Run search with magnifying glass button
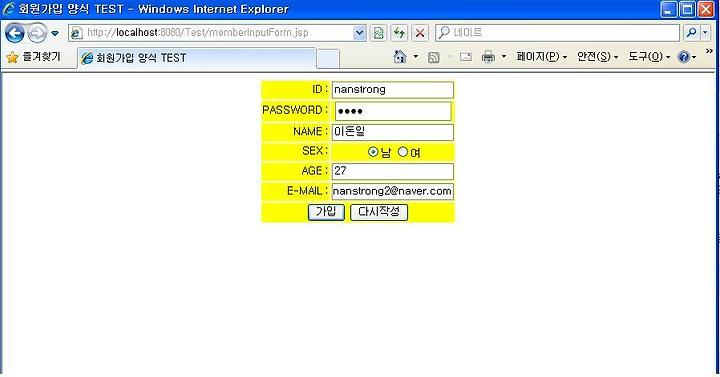Viewport: 720px width, 377px height. tap(692, 33)
